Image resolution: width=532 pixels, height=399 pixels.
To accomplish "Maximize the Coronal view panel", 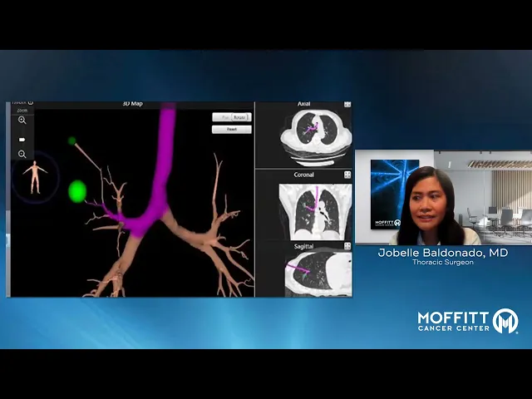I will pyautogui.click(x=347, y=175).
